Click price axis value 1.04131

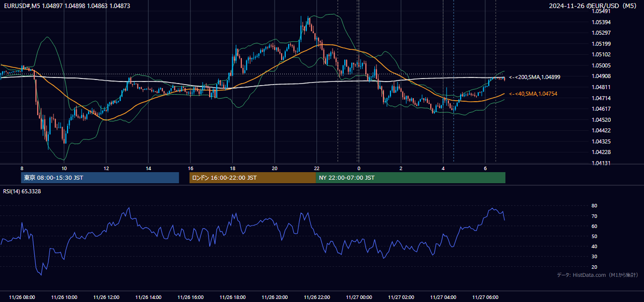pyautogui.click(x=601, y=163)
